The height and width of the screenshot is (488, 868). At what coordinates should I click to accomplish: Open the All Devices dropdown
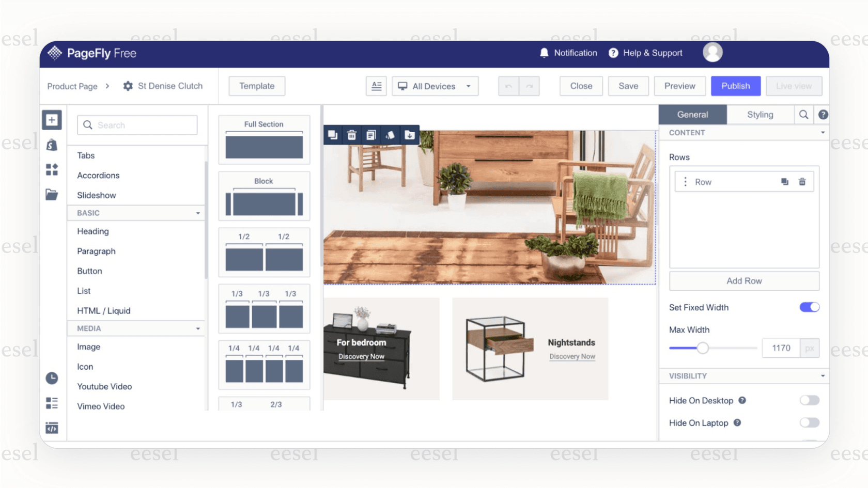tap(435, 86)
